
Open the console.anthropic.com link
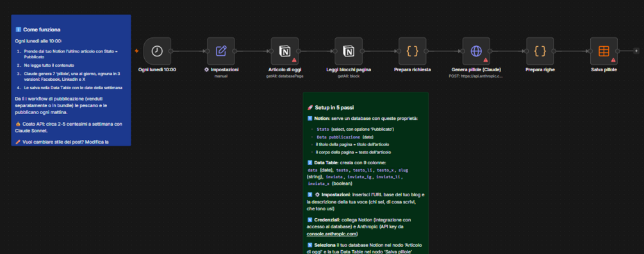(331, 234)
